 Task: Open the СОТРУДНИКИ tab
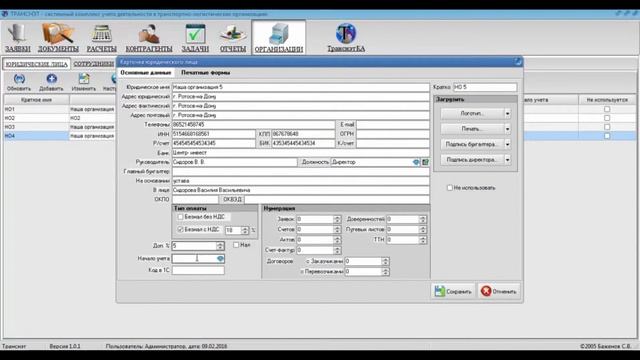93,64
